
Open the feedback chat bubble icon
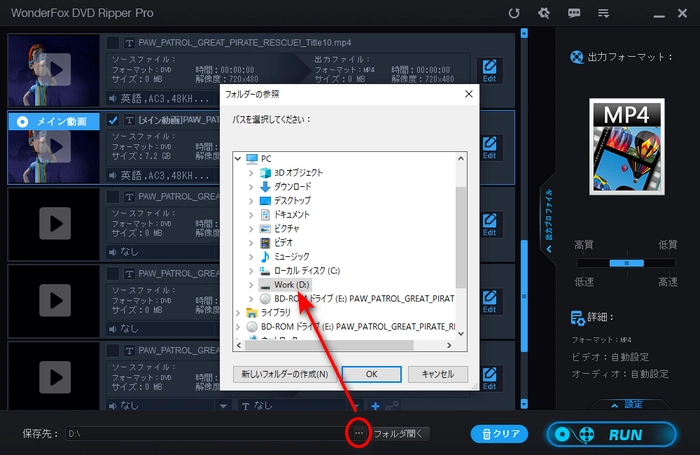pos(574,13)
